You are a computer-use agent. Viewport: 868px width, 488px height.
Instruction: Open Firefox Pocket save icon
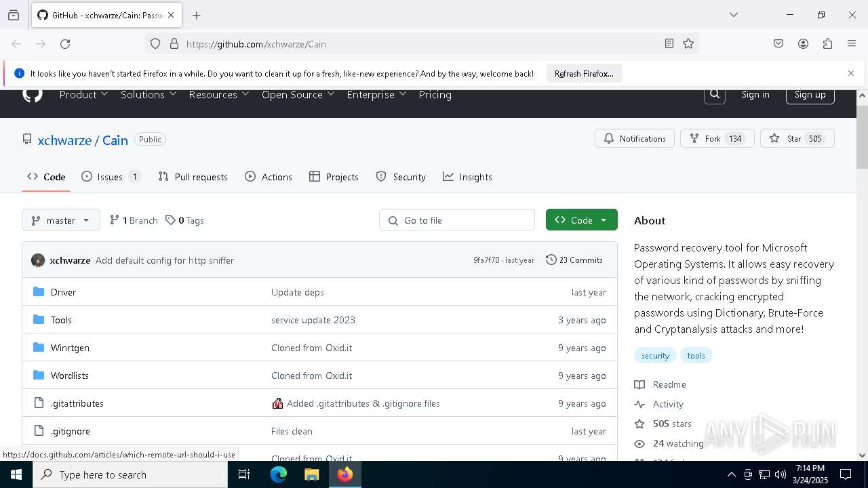[x=778, y=44]
